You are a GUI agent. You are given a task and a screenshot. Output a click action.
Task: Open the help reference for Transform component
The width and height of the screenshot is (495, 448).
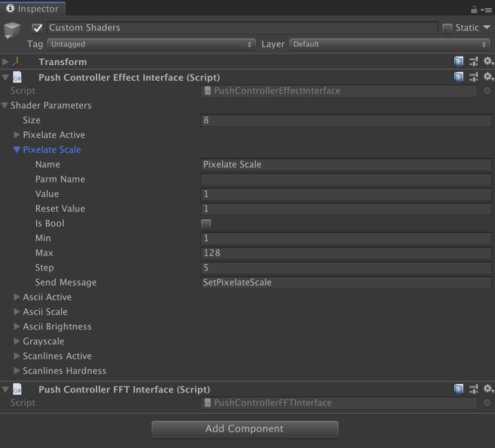coord(458,61)
